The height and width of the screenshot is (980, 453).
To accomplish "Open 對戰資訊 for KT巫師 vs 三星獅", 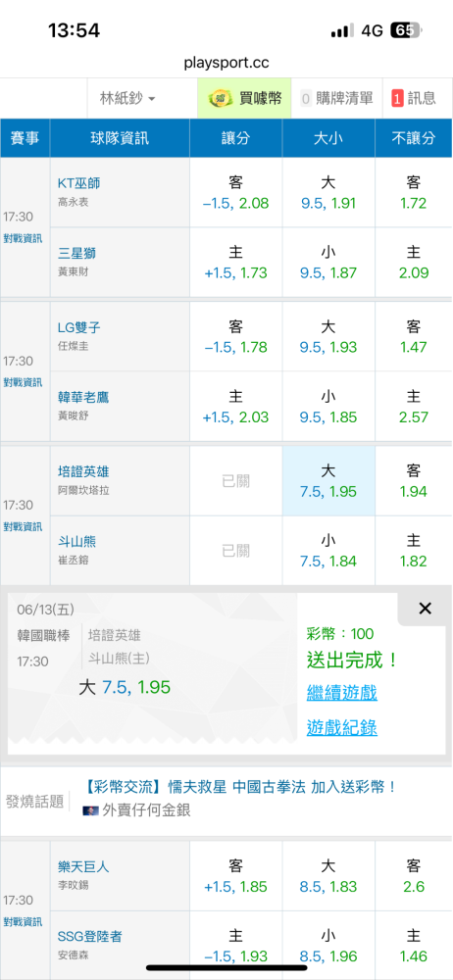I will pos(24,237).
